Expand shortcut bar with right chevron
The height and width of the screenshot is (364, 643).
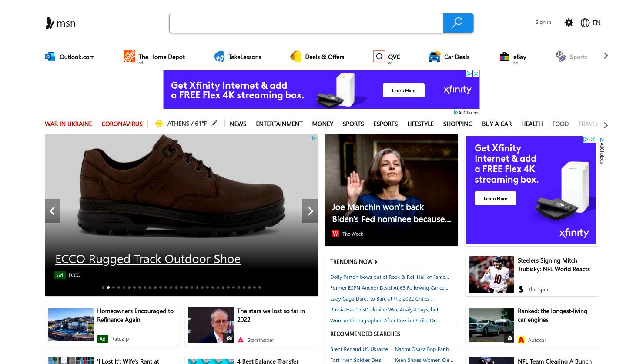(606, 56)
